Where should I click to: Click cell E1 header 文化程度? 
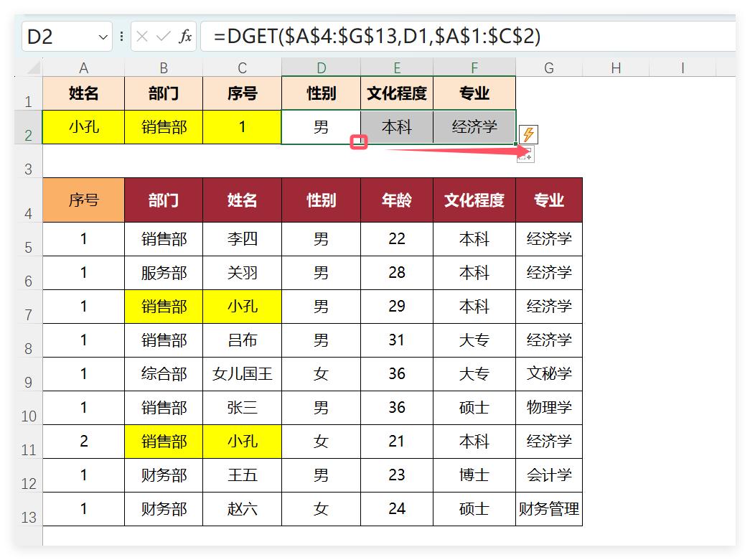tap(396, 93)
